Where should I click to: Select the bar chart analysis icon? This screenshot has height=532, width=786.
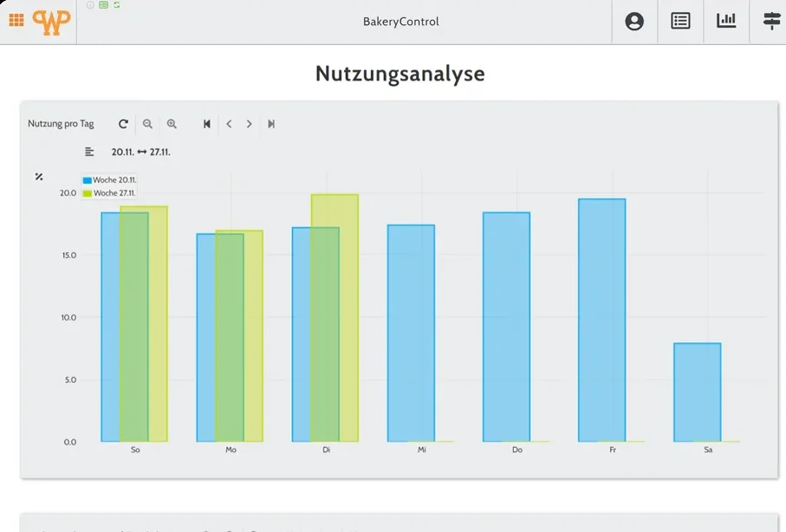point(726,21)
